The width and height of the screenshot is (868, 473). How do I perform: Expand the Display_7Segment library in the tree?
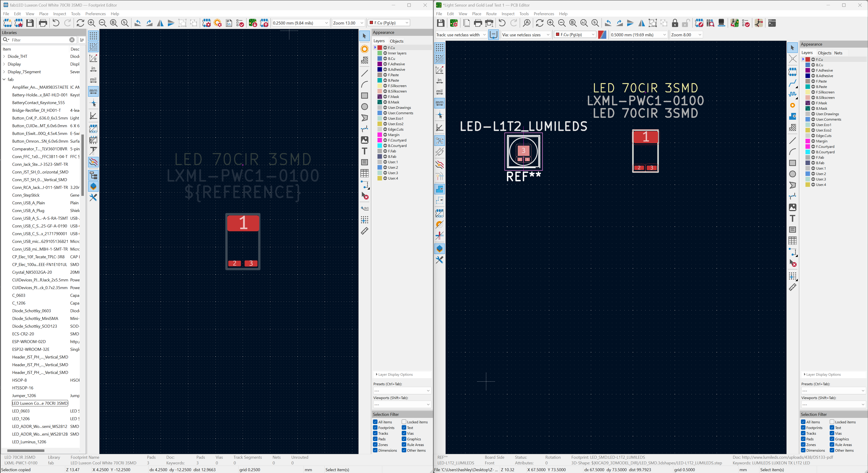coord(4,72)
